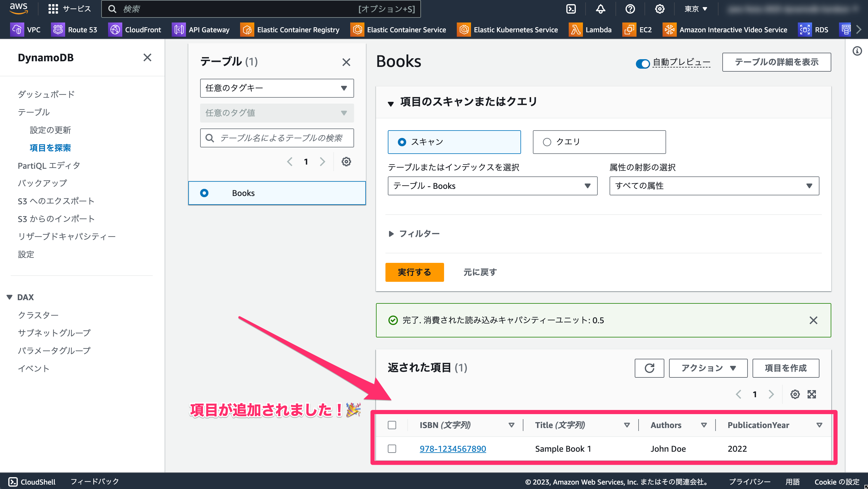Click 元に戻す to reset
The image size is (868, 489).
coord(480,272)
